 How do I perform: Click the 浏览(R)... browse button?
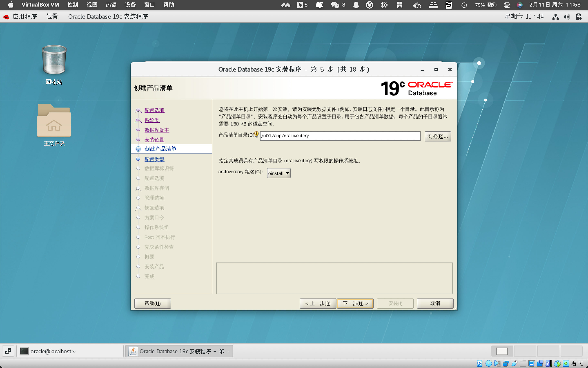click(438, 136)
